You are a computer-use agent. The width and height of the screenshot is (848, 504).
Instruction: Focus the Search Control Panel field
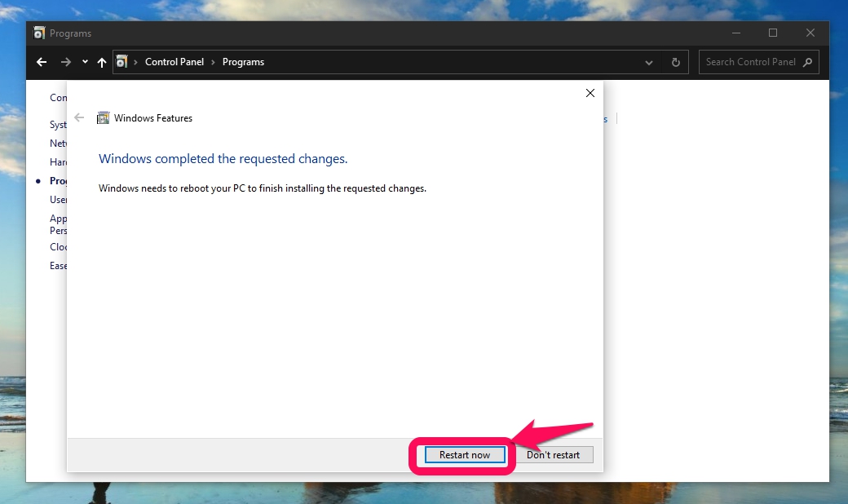click(758, 62)
